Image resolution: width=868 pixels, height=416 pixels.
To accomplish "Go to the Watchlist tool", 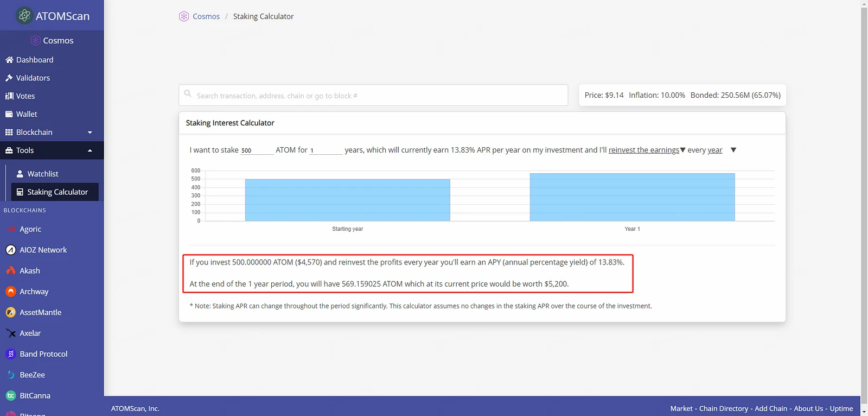I will point(42,174).
